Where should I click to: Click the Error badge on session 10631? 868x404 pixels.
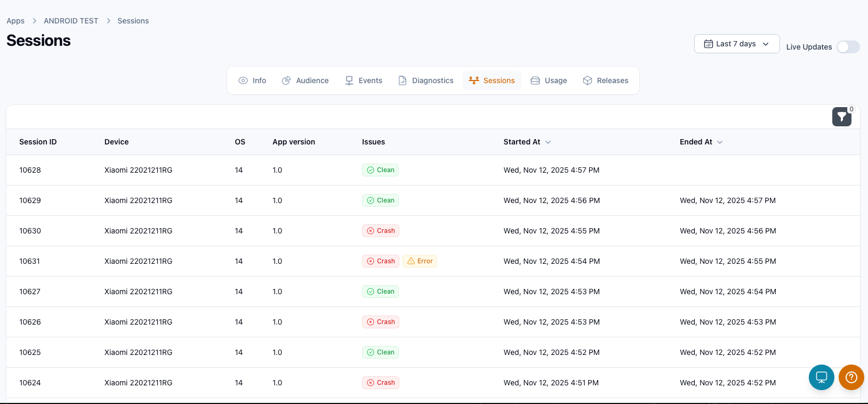click(x=420, y=261)
